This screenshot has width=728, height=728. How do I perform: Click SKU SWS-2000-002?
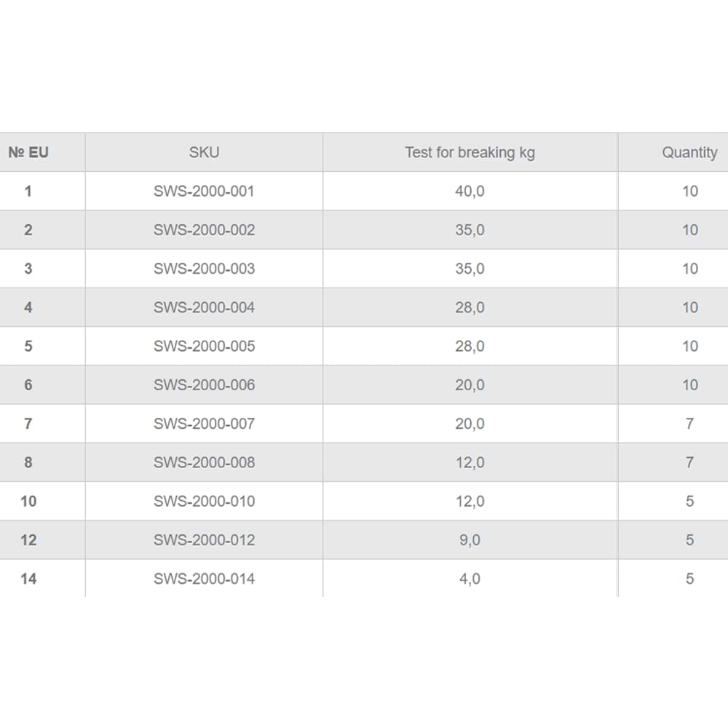[204, 230]
